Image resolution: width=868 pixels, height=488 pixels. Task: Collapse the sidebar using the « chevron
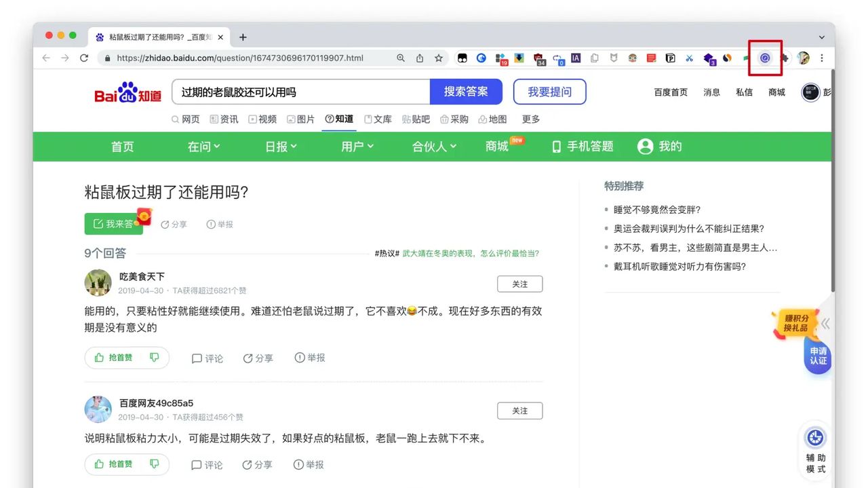826,324
